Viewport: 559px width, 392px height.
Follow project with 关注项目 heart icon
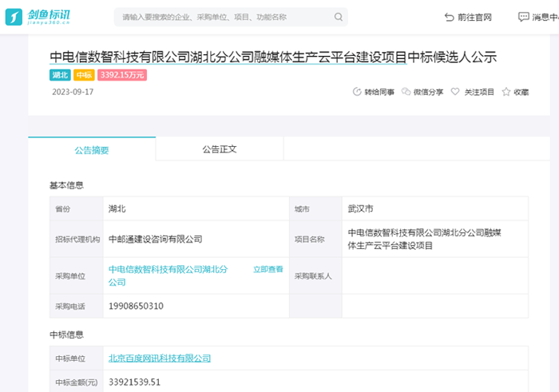(455, 92)
